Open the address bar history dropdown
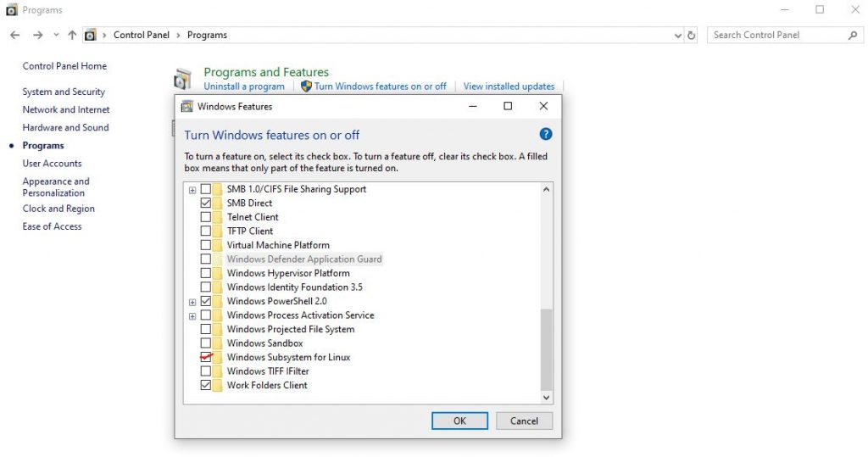The image size is (868, 457). pos(677,36)
